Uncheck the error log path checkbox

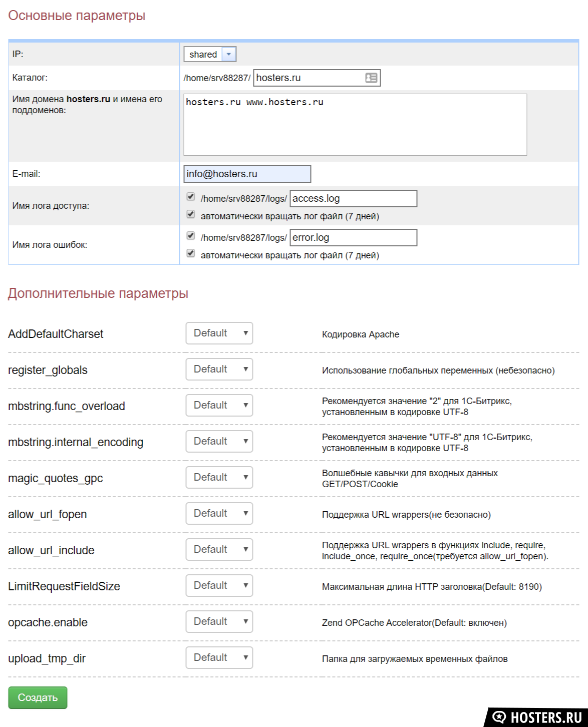coord(190,236)
